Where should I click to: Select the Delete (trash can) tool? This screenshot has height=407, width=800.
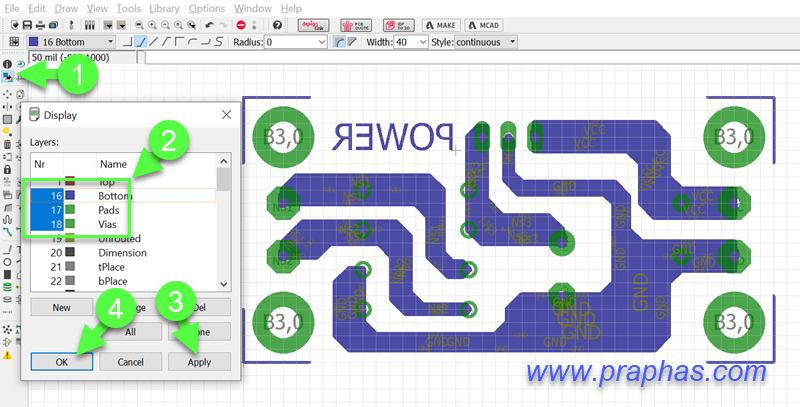(x=7, y=144)
